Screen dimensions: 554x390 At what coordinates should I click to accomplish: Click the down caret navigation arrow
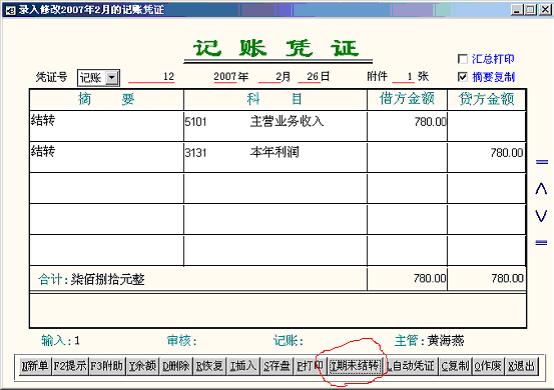(541, 215)
